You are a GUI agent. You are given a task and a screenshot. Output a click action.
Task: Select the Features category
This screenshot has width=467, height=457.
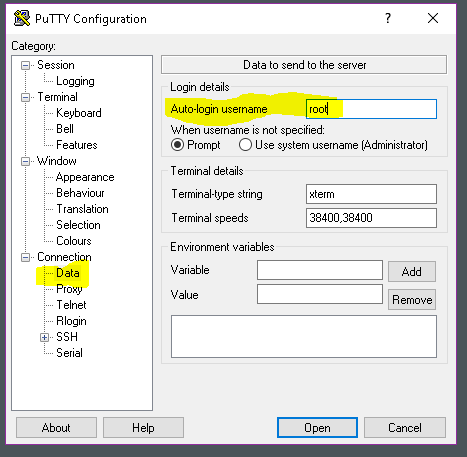click(x=77, y=145)
